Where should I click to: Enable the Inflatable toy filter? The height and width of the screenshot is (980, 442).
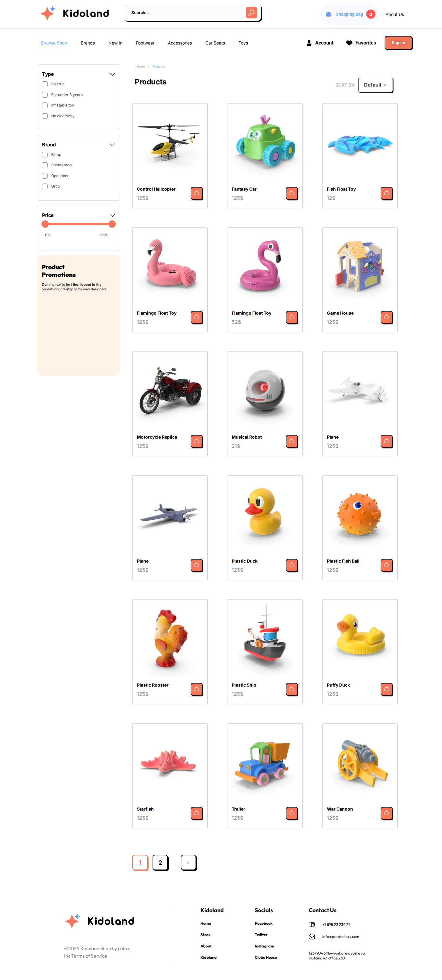(x=45, y=105)
